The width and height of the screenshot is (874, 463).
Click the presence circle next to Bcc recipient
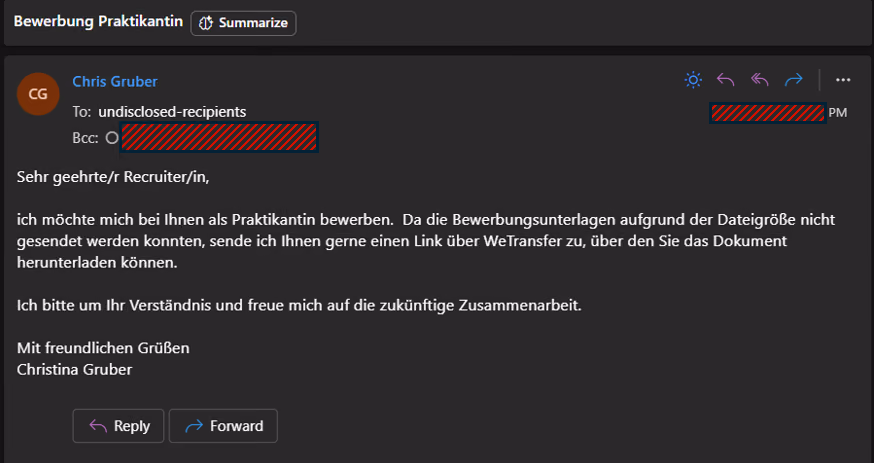pyautogui.click(x=112, y=138)
